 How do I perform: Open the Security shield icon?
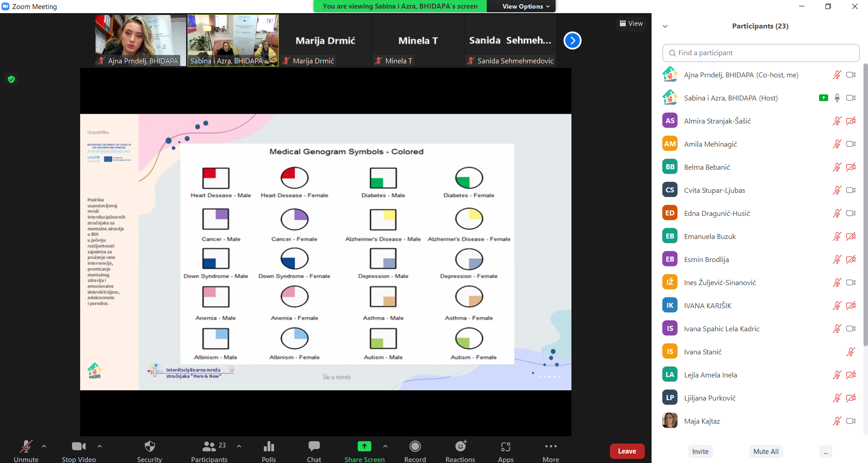(149, 447)
